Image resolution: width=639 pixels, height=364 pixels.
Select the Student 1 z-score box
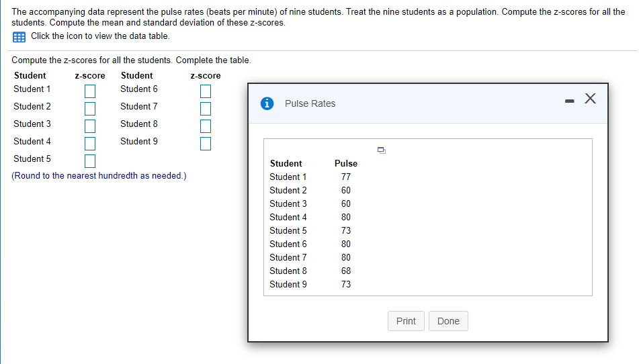point(91,90)
